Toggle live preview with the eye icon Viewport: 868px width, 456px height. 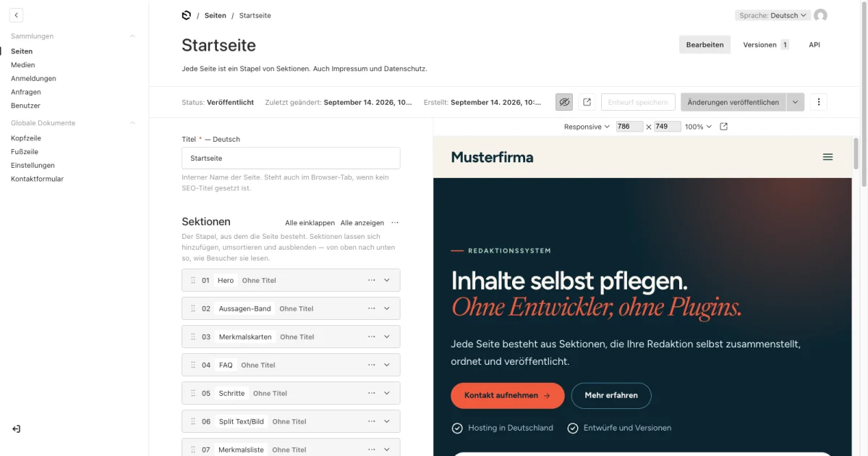pos(565,102)
